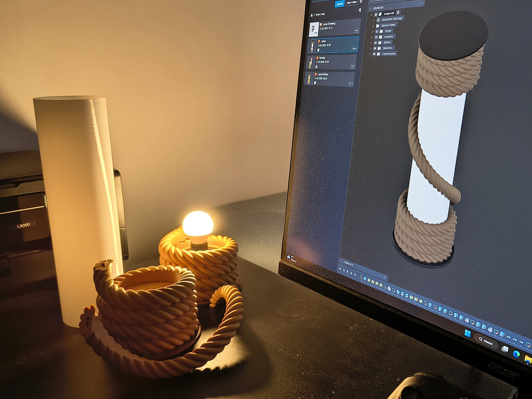Viewport: 532px width, 399px height.
Task: Click the Document Settings gear icon
Action: tap(378, 20)
